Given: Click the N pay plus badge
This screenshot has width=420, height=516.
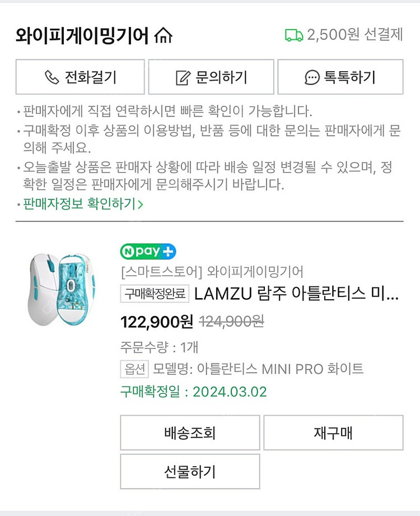Looking at the screenshot, I should pyautogui.click(x=148, y=252).
